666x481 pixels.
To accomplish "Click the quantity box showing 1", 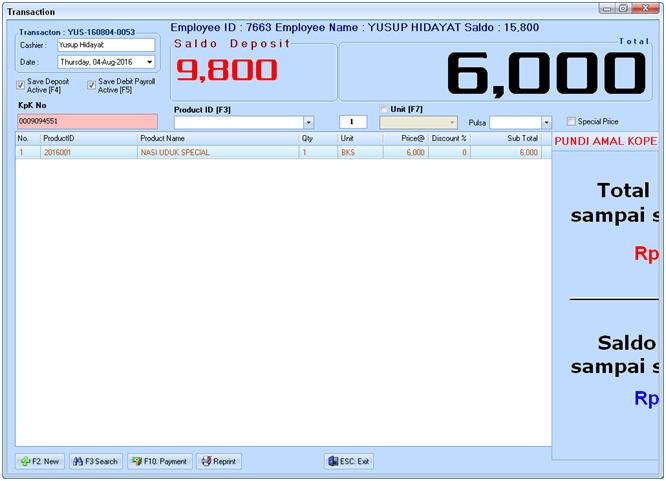I will 352,122.
